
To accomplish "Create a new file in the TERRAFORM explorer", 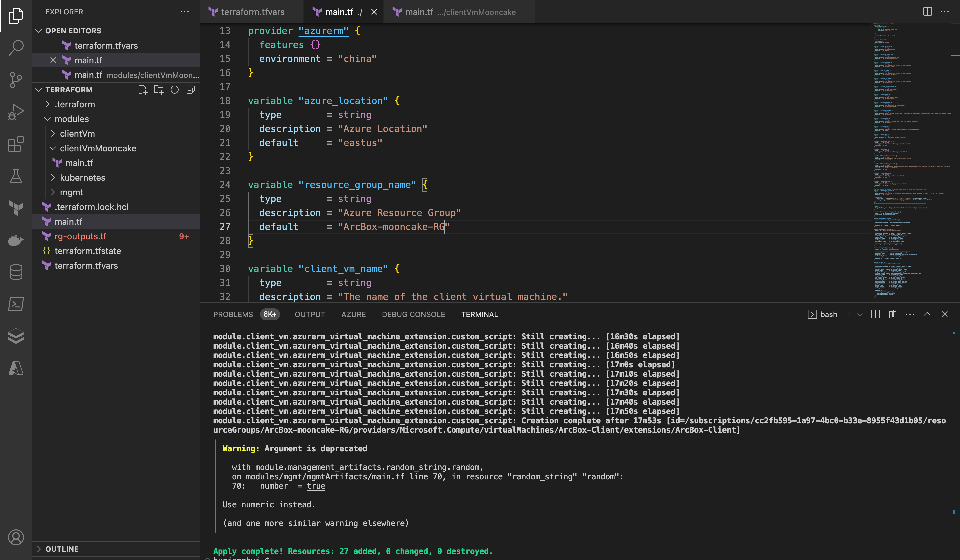I will point(143,90).
